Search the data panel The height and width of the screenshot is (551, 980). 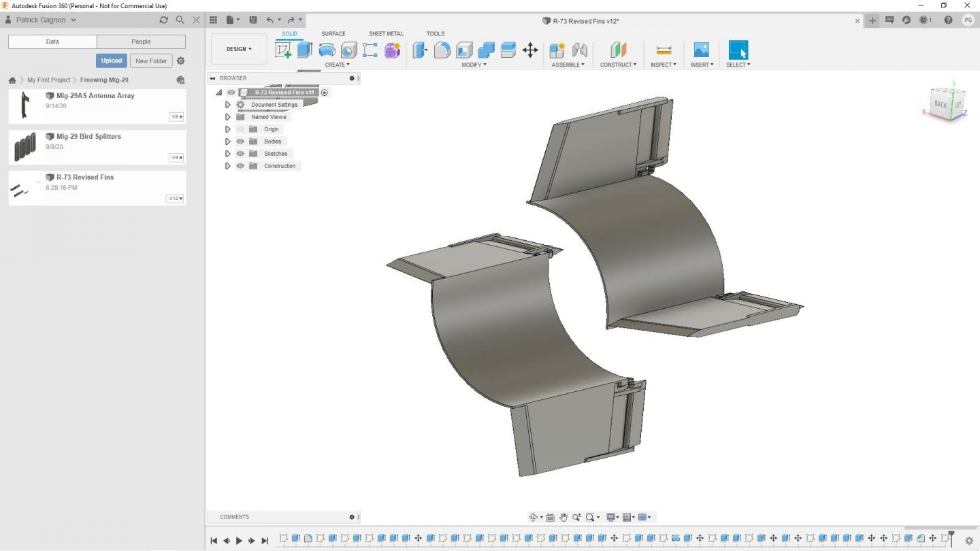pyautogui.click(x=180, y=20)
